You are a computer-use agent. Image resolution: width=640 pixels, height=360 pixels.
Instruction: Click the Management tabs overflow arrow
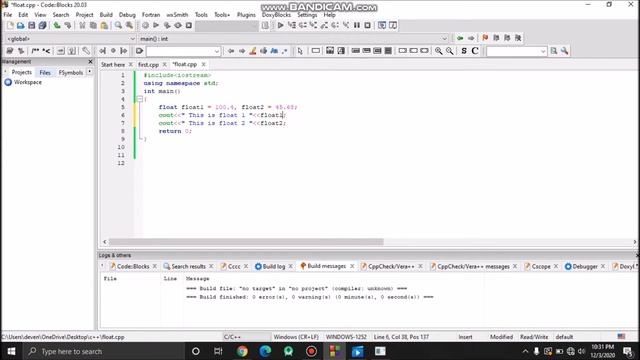(89, 72)
